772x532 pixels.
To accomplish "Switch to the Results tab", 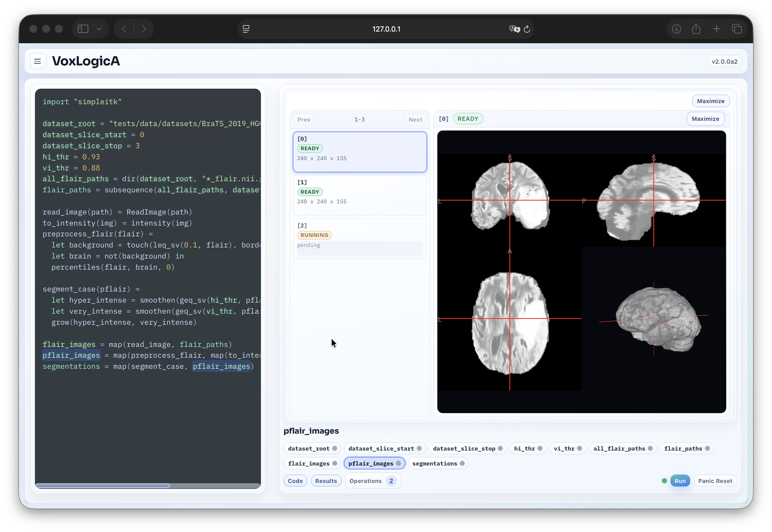I will 326,481.
